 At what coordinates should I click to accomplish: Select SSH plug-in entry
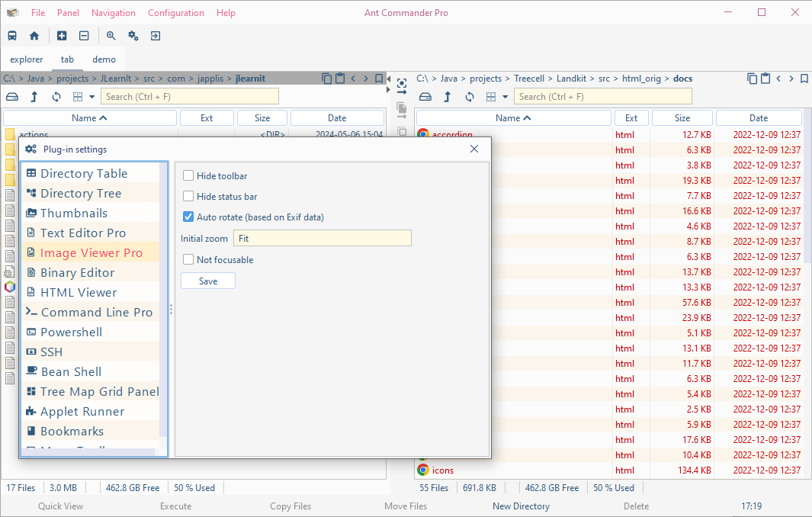91,352
